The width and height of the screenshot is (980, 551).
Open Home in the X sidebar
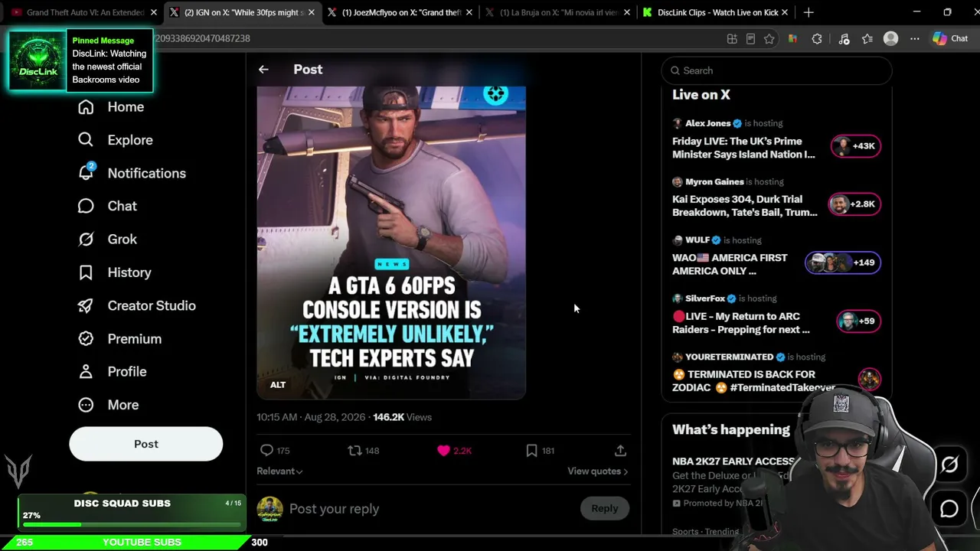point(111,107)
